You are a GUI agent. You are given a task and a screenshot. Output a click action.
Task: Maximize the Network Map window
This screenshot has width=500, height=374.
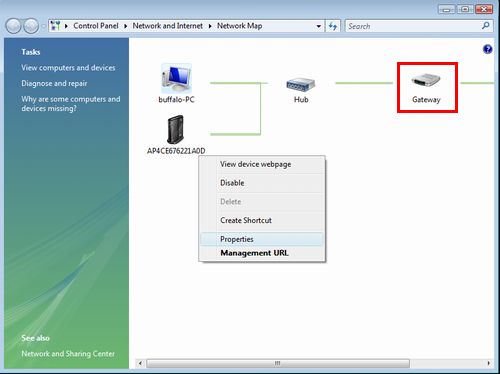tap(465, 9)
